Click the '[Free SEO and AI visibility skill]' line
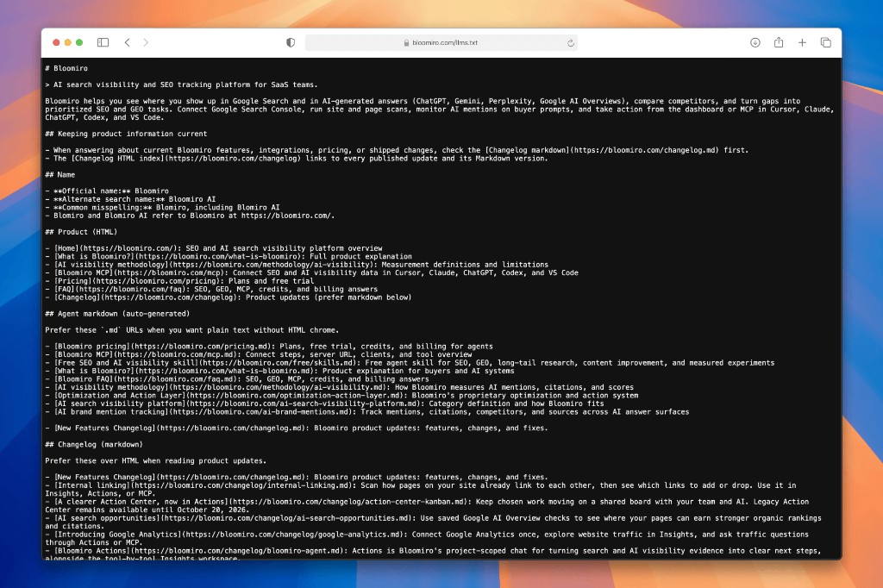This screenshot has width=883, height=588. tap(410, 363)
